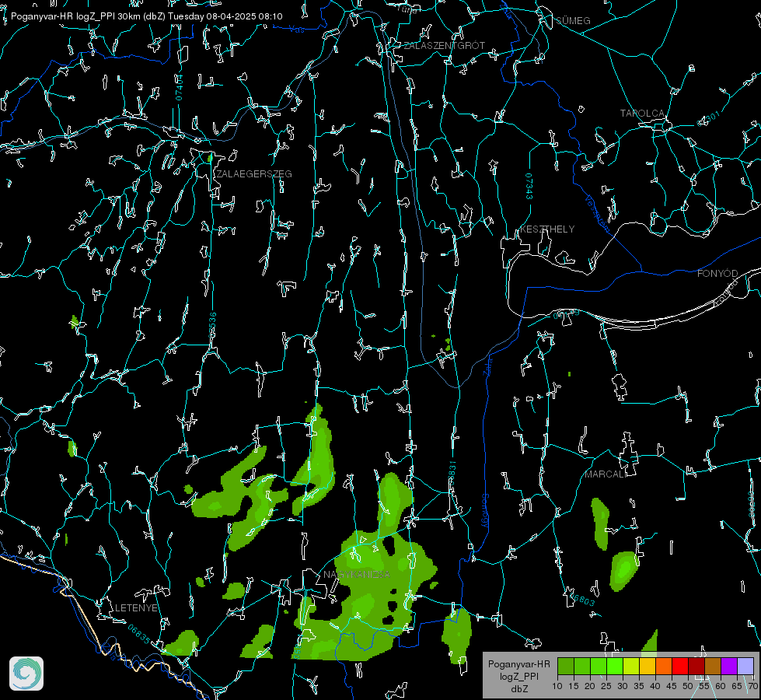Click the dbZ unit label in legend

519,689
